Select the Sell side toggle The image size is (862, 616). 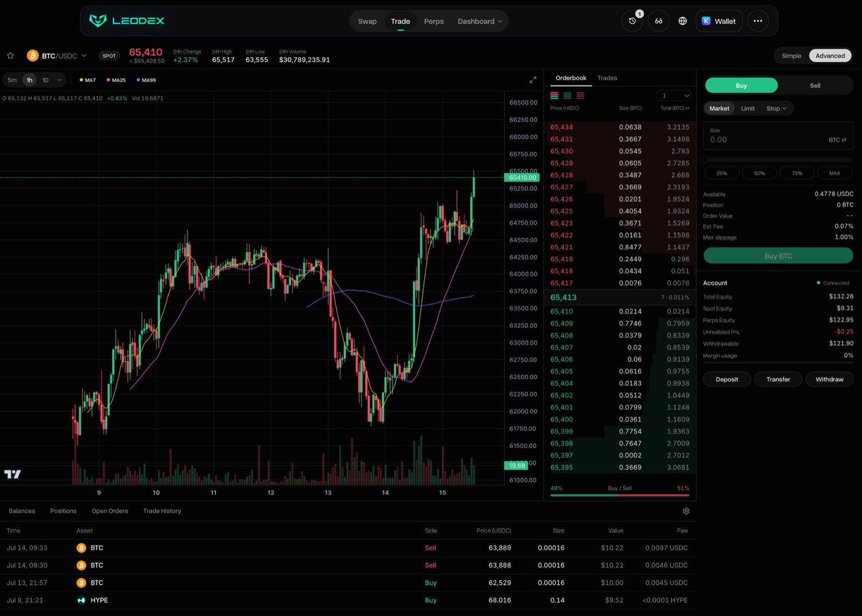pos(815,85)
